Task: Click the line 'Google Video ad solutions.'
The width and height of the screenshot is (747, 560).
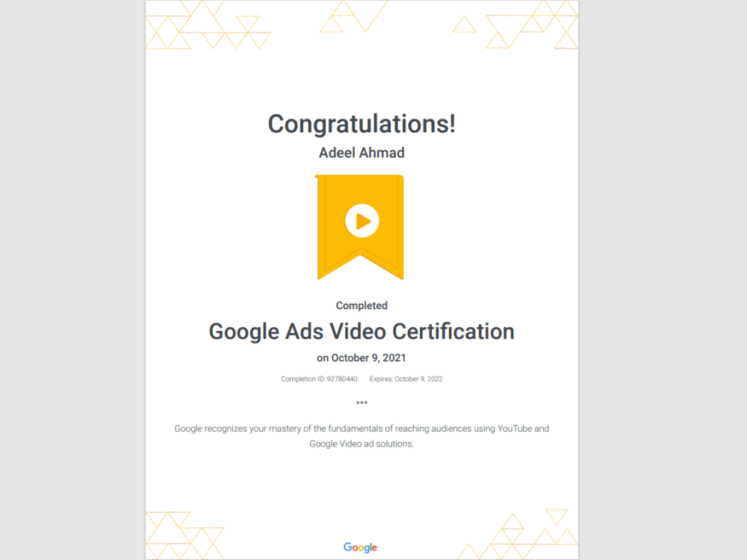Action: coord(362,444)
